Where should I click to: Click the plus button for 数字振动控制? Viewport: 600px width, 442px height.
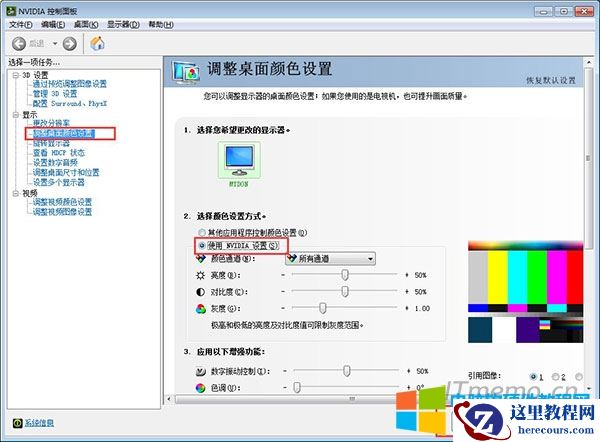(x=408, y=371)
